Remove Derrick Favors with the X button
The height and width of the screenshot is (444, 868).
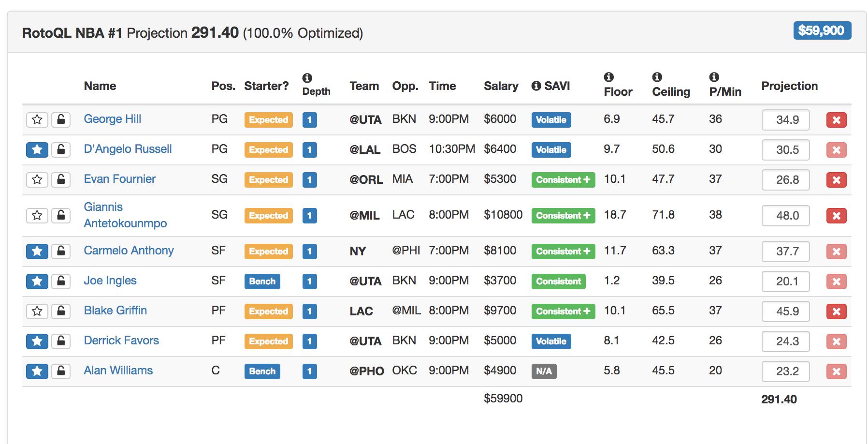[837, 341]
